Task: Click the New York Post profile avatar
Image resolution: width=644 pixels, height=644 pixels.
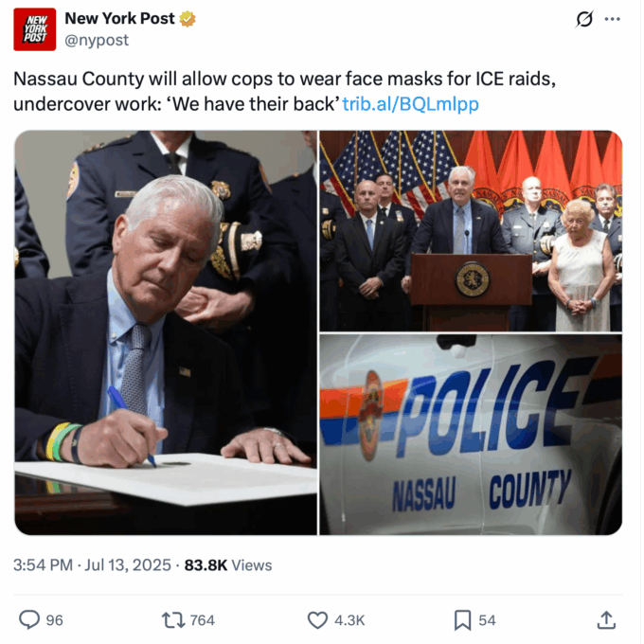Action: (x=34, y=29)
